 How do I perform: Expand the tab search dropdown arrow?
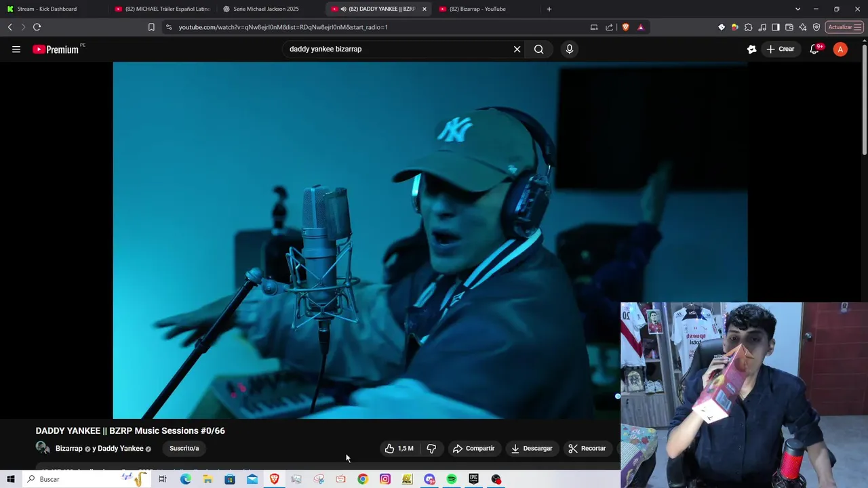tap(798, 9)
